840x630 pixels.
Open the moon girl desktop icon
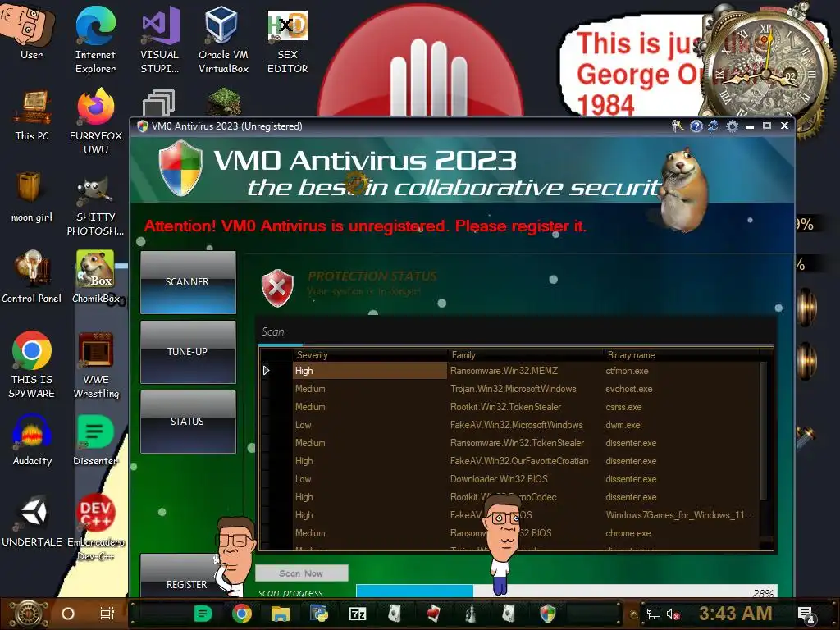coord(31,196)
